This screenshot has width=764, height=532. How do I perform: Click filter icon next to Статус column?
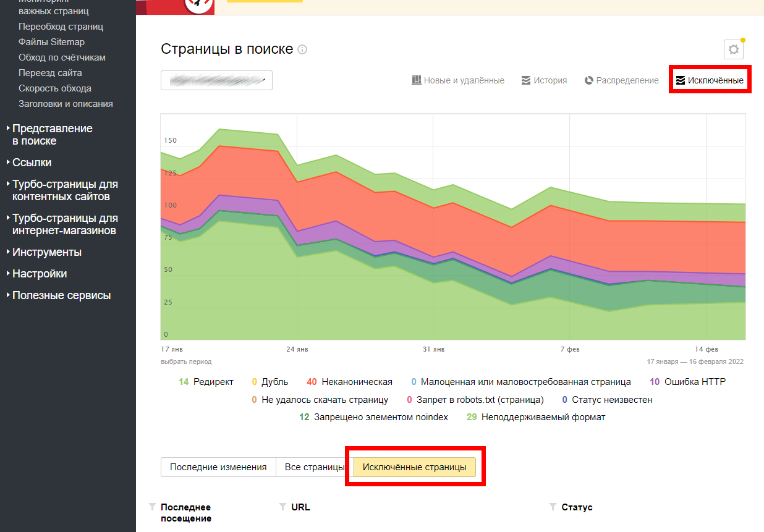click(553, 507)
